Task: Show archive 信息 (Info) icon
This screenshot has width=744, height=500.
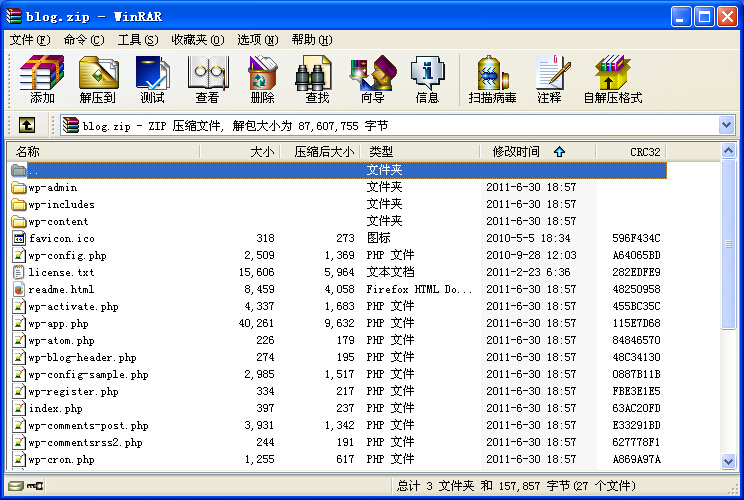Action: point(428,79)
